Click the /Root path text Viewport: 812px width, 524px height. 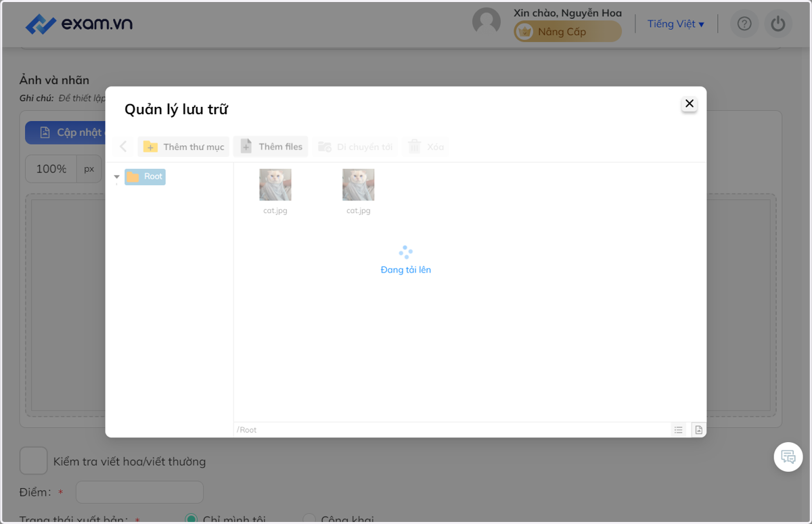(x=247, y=430)
